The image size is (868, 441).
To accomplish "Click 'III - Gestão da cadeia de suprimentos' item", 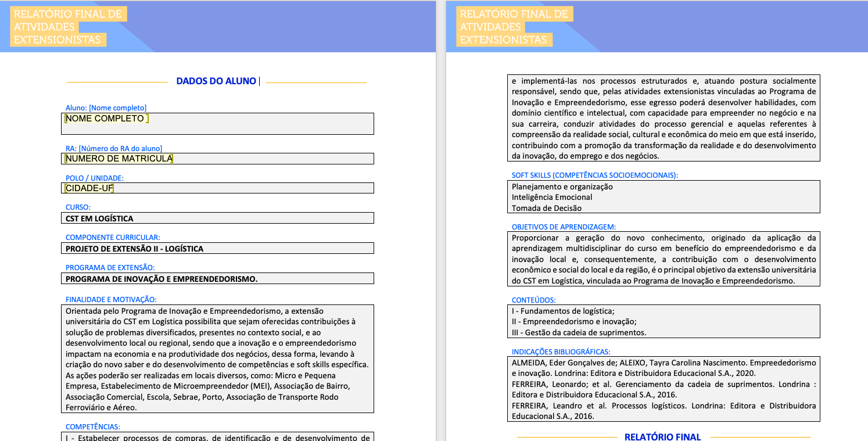I will coord(579,332).
